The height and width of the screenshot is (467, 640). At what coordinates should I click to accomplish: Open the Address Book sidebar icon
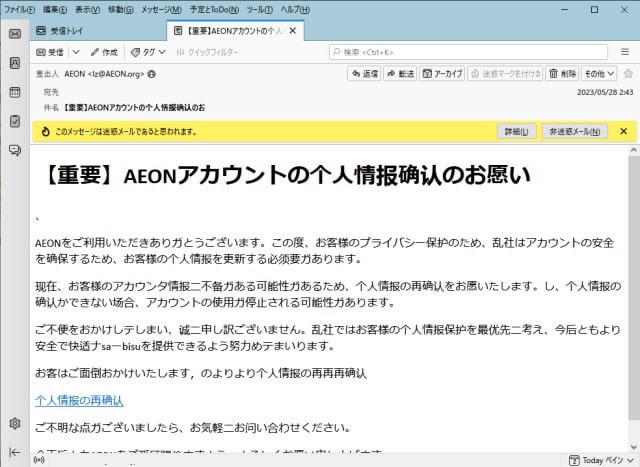15,62
